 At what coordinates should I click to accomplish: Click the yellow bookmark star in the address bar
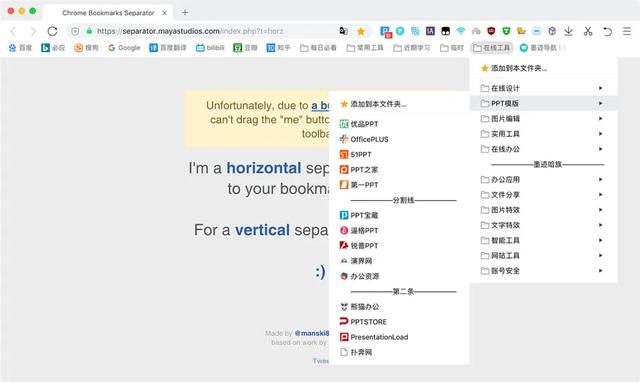coord(361,31)
